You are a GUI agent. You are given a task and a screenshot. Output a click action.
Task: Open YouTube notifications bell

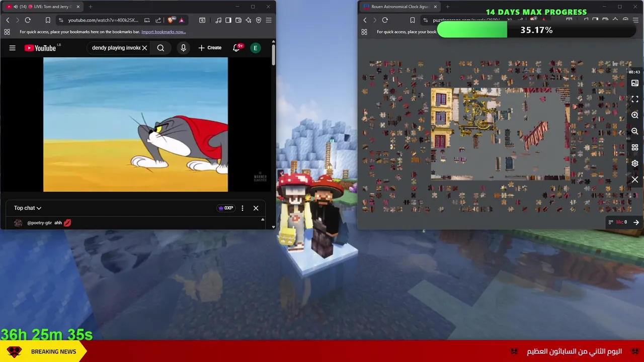point(236,48)
